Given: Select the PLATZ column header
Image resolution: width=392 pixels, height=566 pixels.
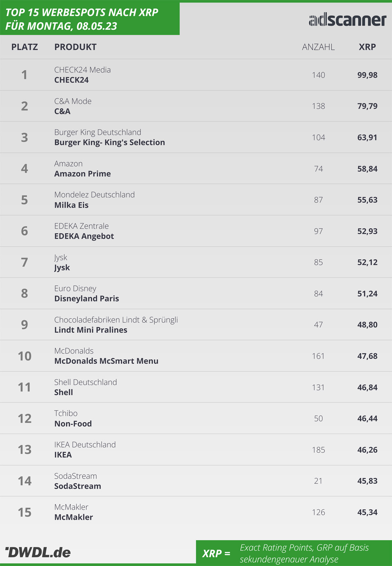Looking at the screenshot, I should point(24,47).
